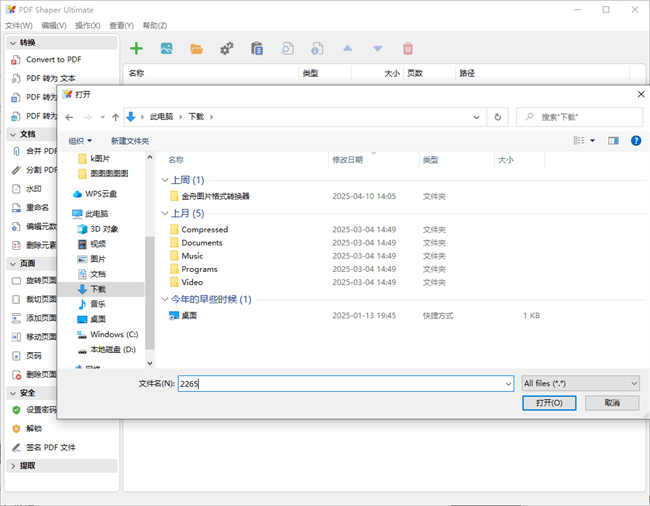The height and width of the screenshot is (506, 650).
Task: Toggle the preview pane icon
Action: (x=613, y=141)
